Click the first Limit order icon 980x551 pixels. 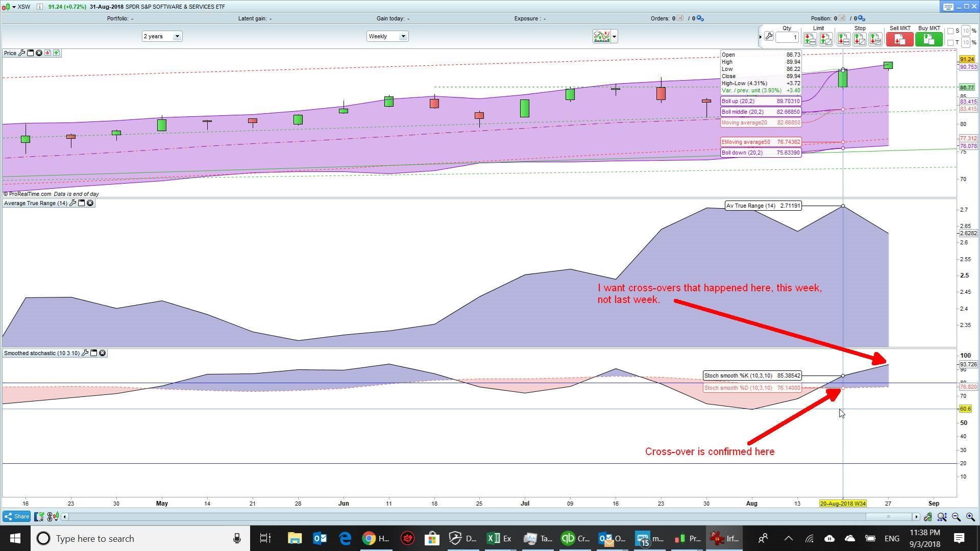point(810,39)
